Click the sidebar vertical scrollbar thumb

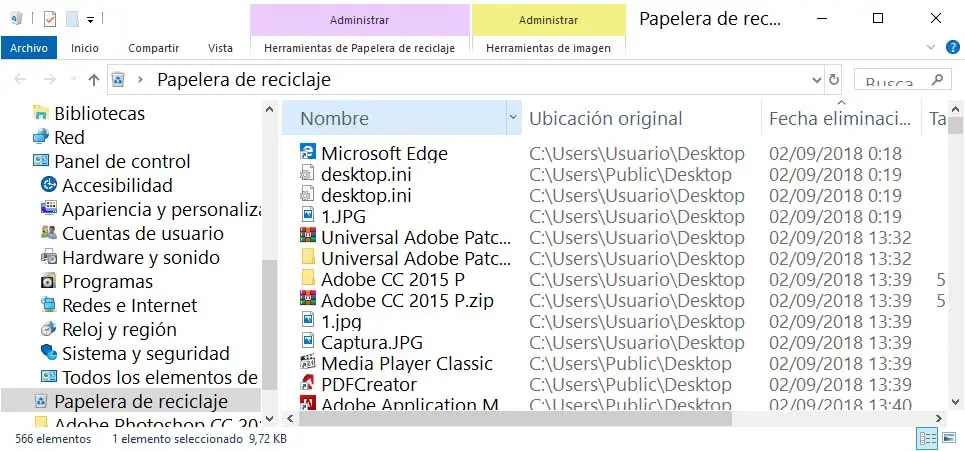[x=270, y=324]
